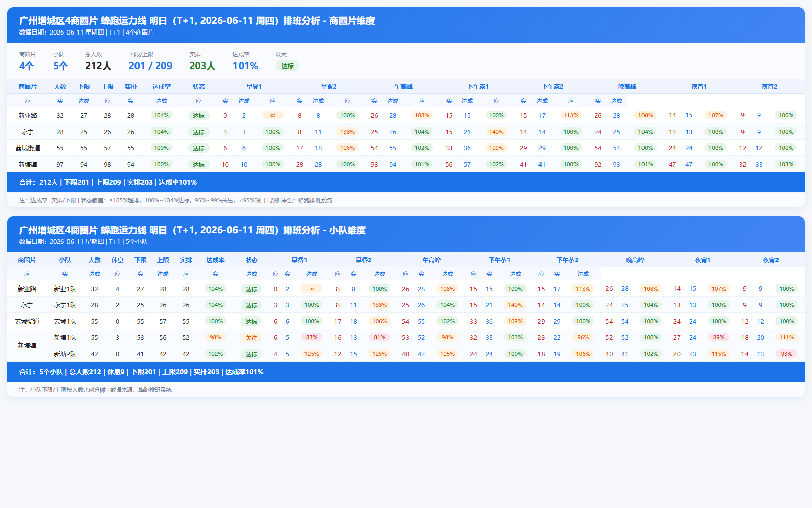The height and width of the screenshot is (508, 812).
Task: Click the 203人 实排 summary value
Action: pos(202,66)
